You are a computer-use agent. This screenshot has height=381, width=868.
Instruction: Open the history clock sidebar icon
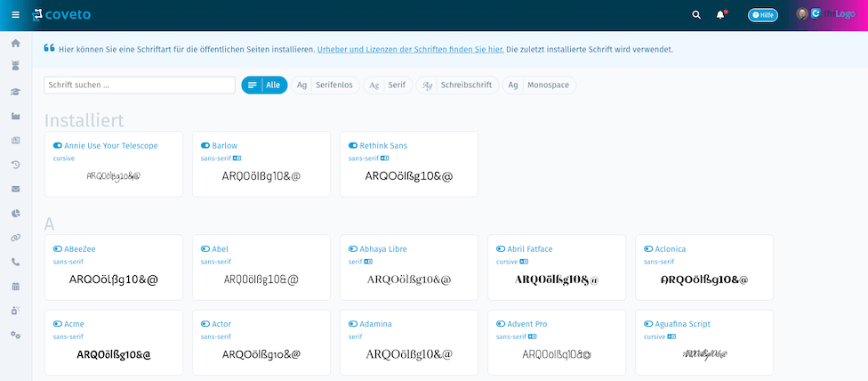click(x=15, y=165)
